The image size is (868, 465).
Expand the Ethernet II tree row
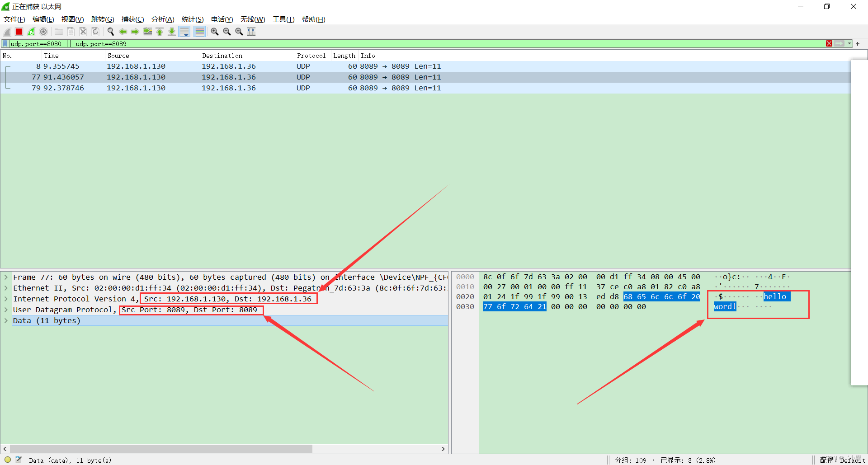pyautogui.click(x=6, y=288)
